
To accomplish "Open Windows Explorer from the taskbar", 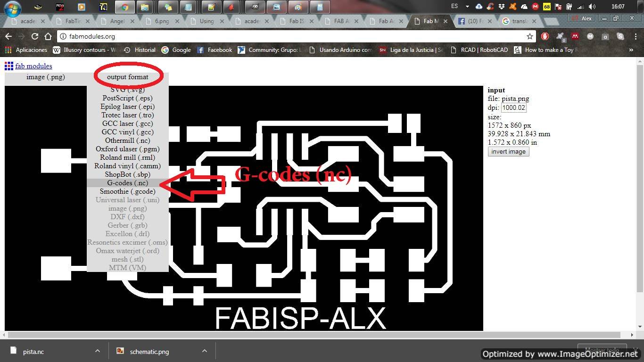I will tap(145, 7).
